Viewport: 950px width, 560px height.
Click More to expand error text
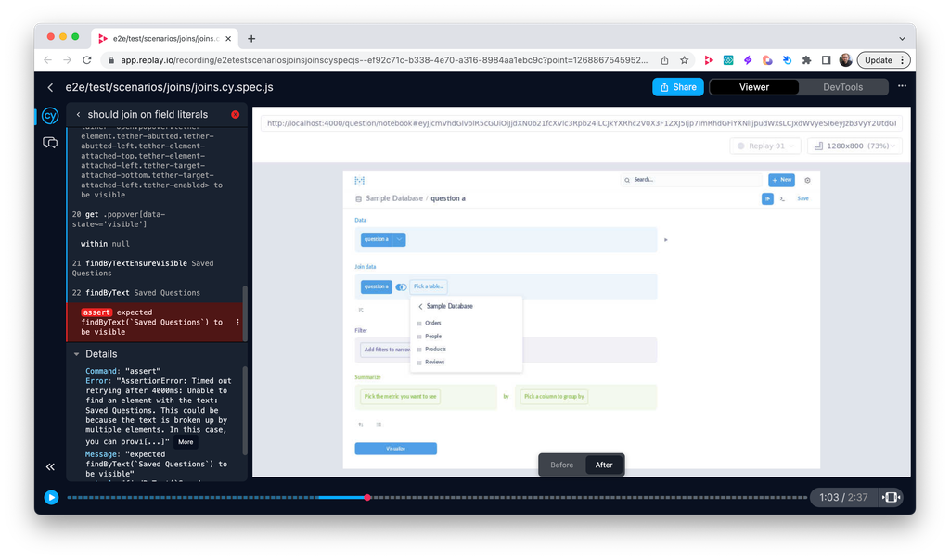186,442
